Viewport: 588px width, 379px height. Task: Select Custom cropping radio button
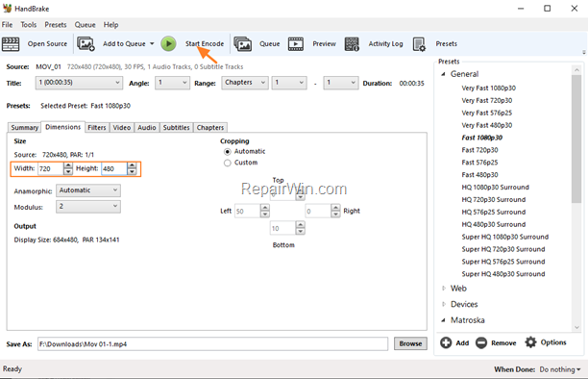point(228,163)
